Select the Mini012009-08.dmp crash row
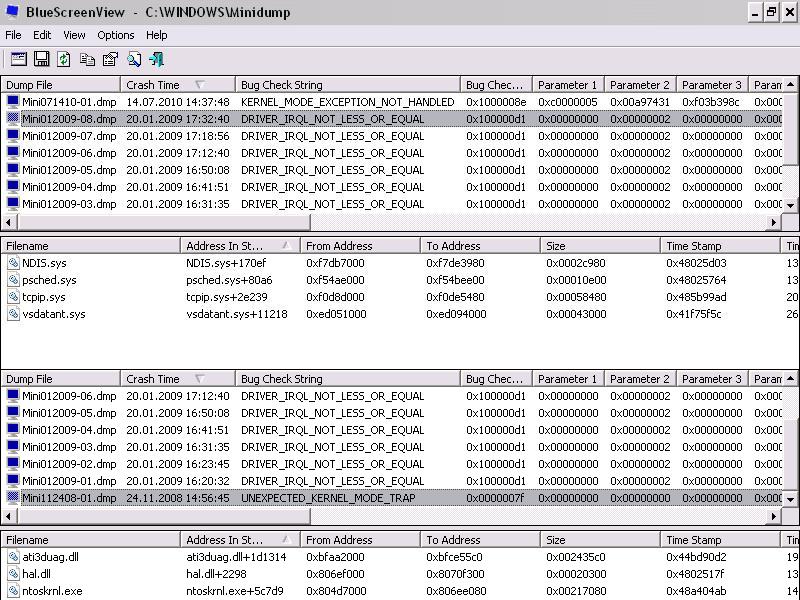The image size is (800, 600). pyautogui.click(x=392, y=119)
